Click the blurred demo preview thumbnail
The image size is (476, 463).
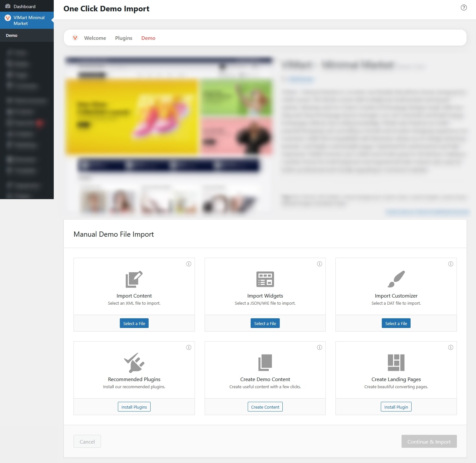point(168,134)
